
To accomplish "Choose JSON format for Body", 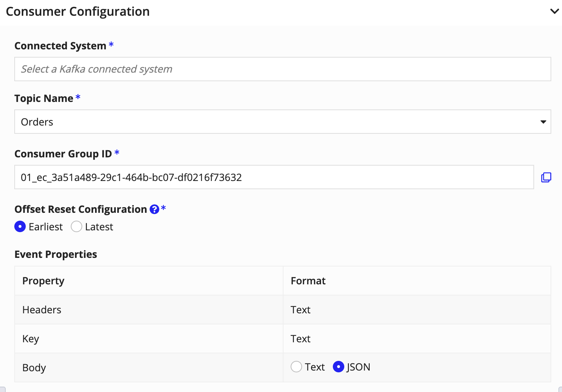I will pos(338,367).
